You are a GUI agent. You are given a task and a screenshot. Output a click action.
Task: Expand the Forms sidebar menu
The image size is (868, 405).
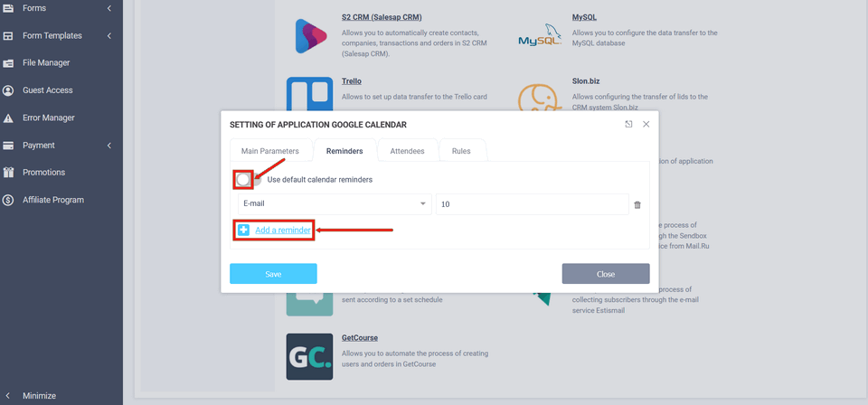pyautogui.click(x=108, y=9)
